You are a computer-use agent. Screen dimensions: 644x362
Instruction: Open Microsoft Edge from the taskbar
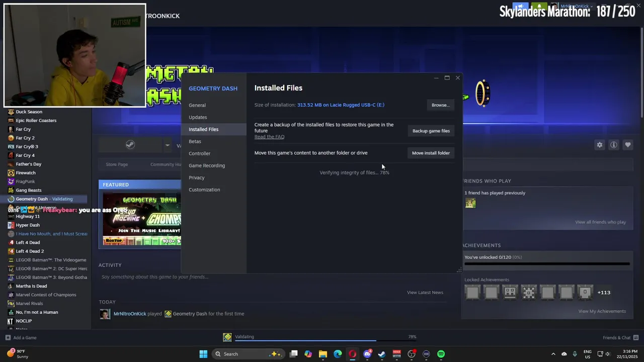(x=338, y=354)
